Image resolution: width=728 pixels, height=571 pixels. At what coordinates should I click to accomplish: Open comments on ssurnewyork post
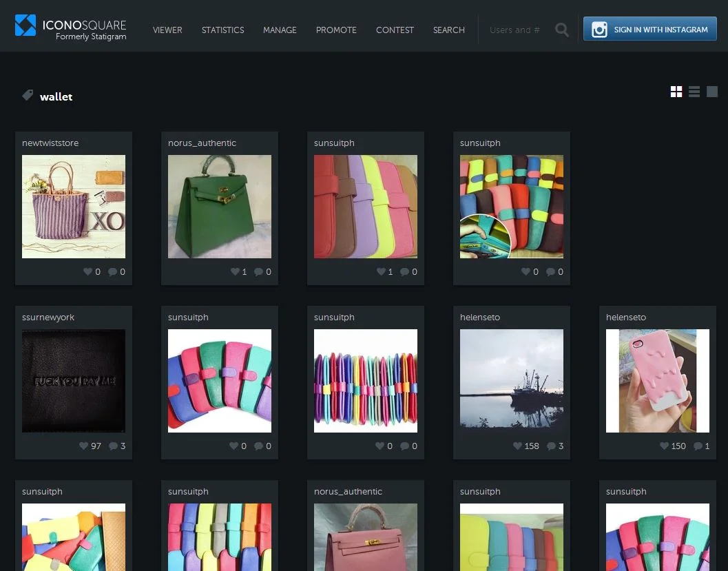tap(113, 446)
